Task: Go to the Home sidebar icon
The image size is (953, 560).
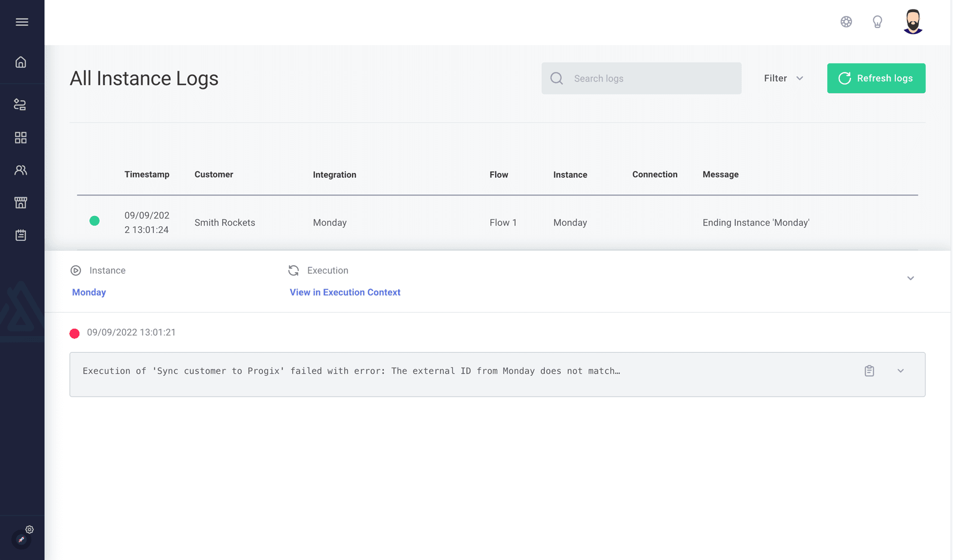Action: (21, 62)
